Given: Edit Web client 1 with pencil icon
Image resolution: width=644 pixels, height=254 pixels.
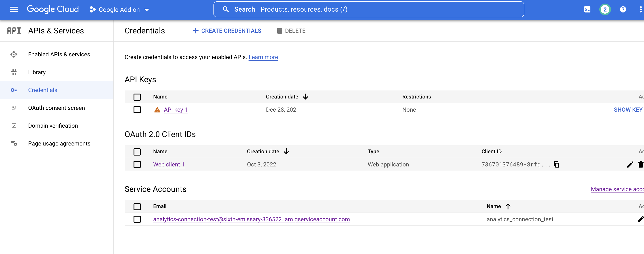Looking at the screenshot, I should point(630,164).
